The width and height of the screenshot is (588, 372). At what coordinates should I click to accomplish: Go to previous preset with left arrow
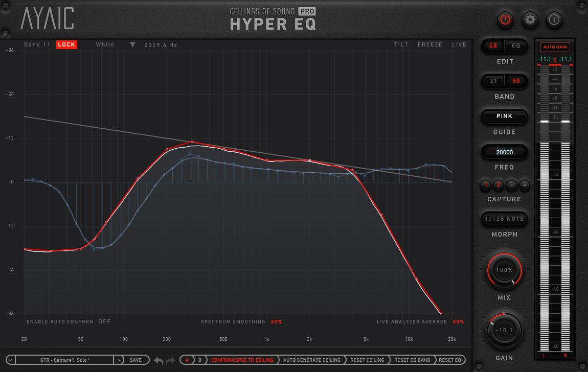pyautogui.click(x=11, y=360)
